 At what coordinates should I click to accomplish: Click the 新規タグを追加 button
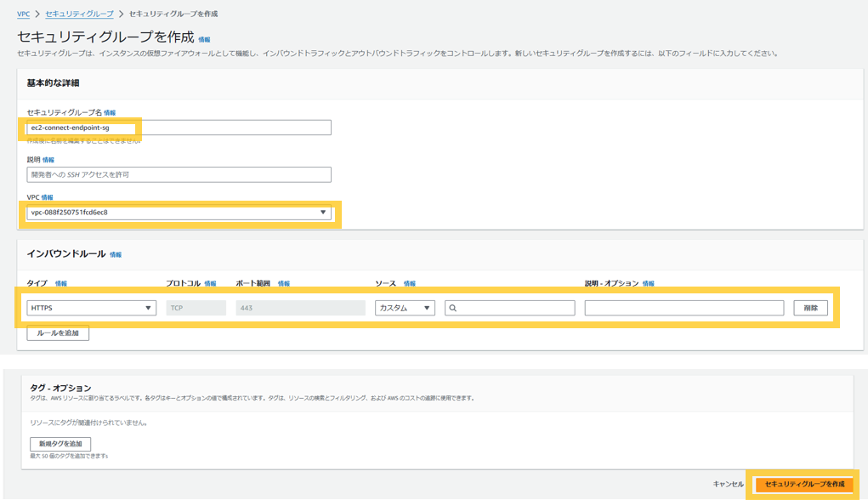(x=60, y=444)
